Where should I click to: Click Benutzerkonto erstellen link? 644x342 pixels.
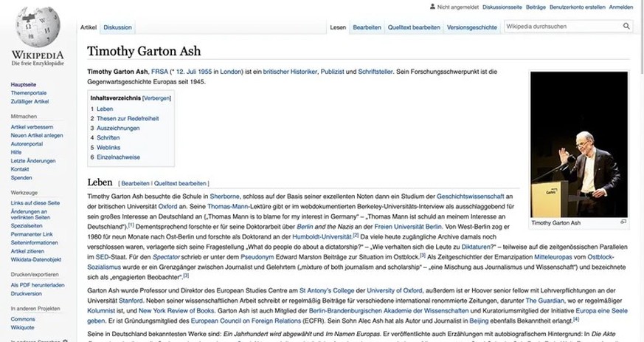577,7
